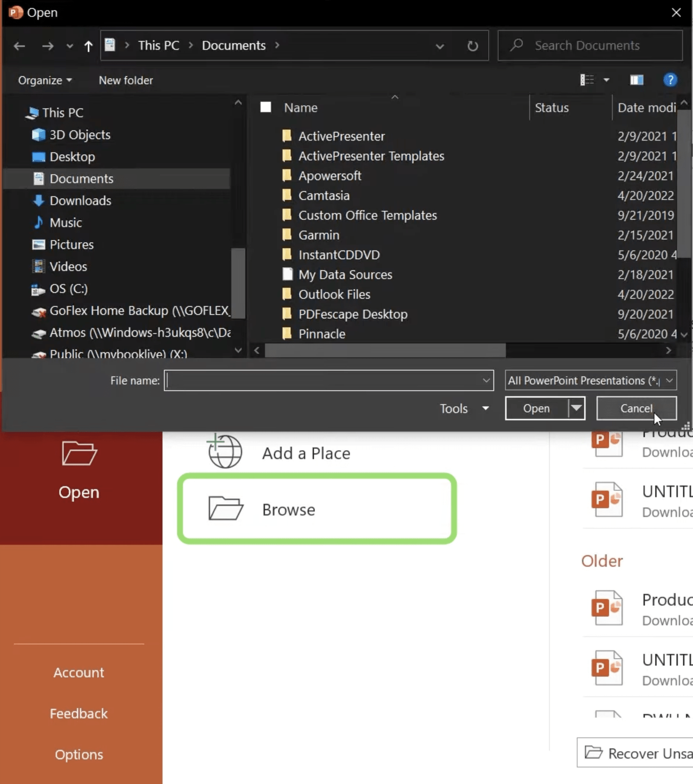Viewport: 693px width, 784px height.
Task: Open Feedback in PowerPoint backstage
Action: coord(79,714)
